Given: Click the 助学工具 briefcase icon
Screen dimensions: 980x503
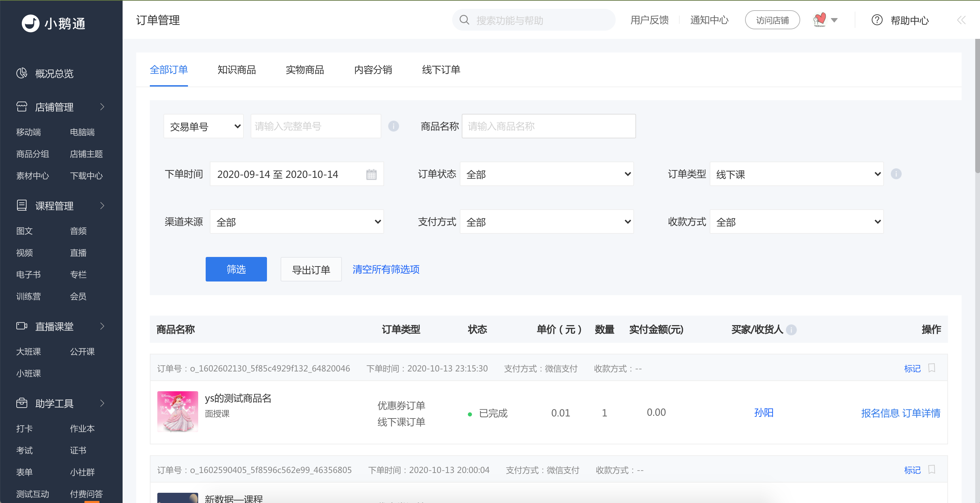Looking at the screenshot, I should point(22,403).
